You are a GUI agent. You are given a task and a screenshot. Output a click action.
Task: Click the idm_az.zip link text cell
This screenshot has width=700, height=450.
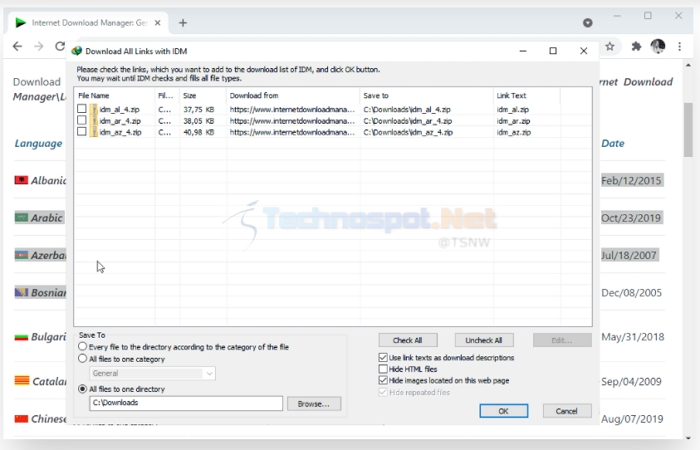[x=514, y=132]
